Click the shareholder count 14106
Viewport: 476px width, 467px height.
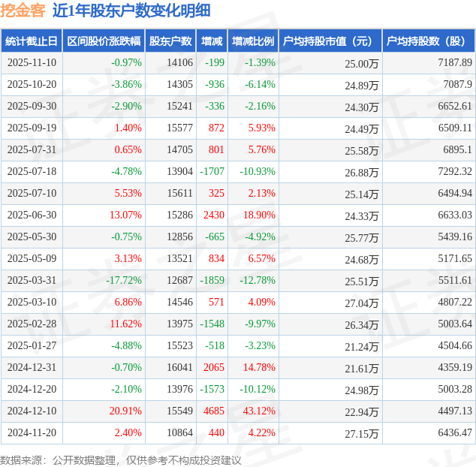[179, 62]
